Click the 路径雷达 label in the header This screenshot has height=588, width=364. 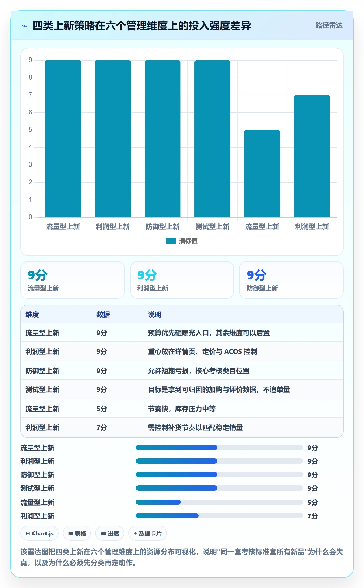[329, 25]
